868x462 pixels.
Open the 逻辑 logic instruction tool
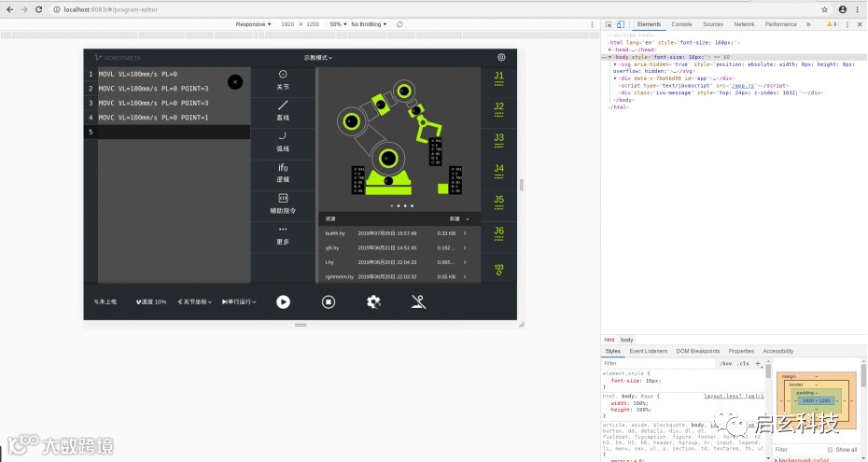(283, 173)
